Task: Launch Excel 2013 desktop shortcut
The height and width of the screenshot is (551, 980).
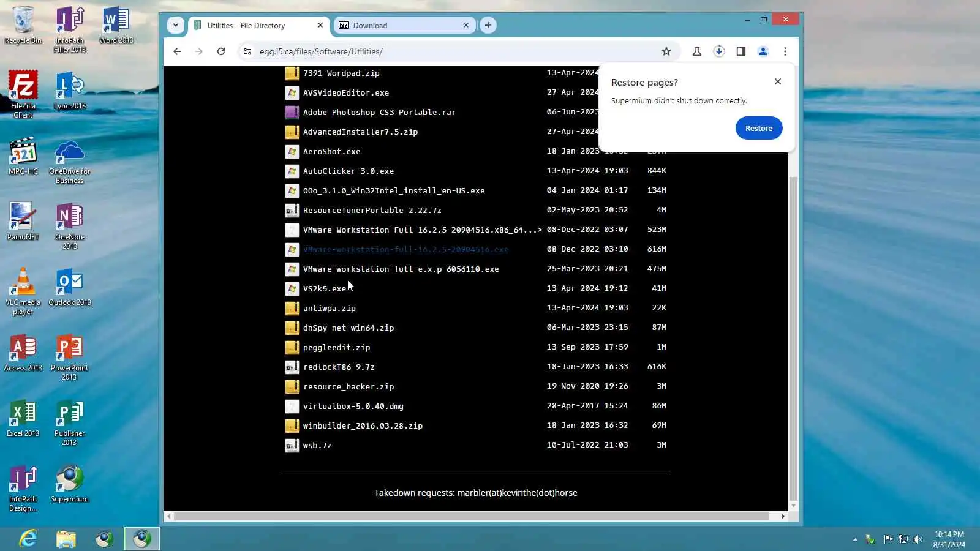Action: pos(23,418)
